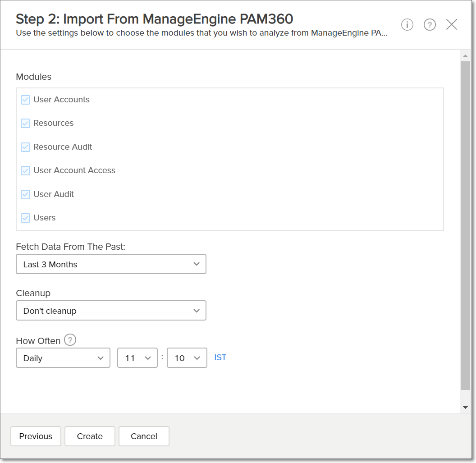This screenshot has height=463, width=476.
Task: Open the Fetch Data From The Past dropdown
Action: tap(111, 264)
